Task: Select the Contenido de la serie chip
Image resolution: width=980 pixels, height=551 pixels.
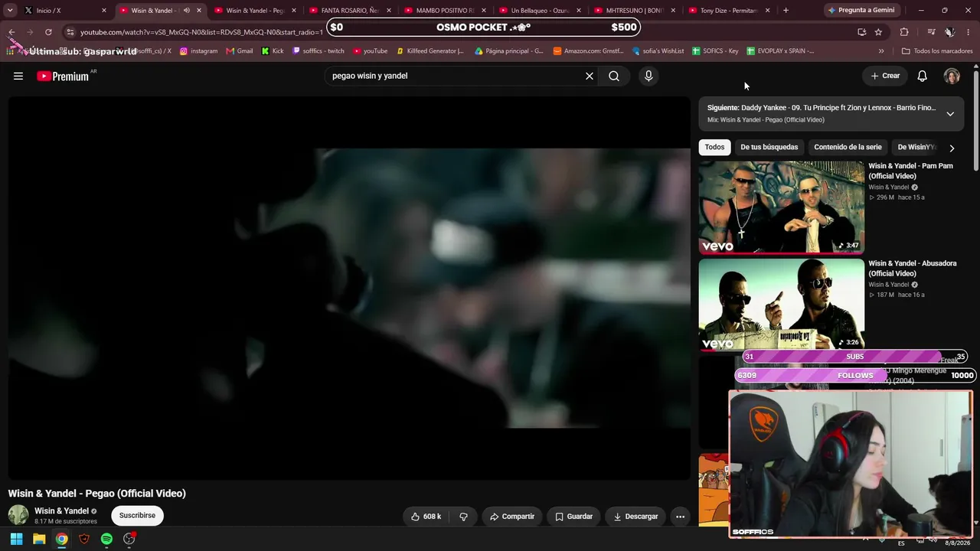Action: [848, 147]
